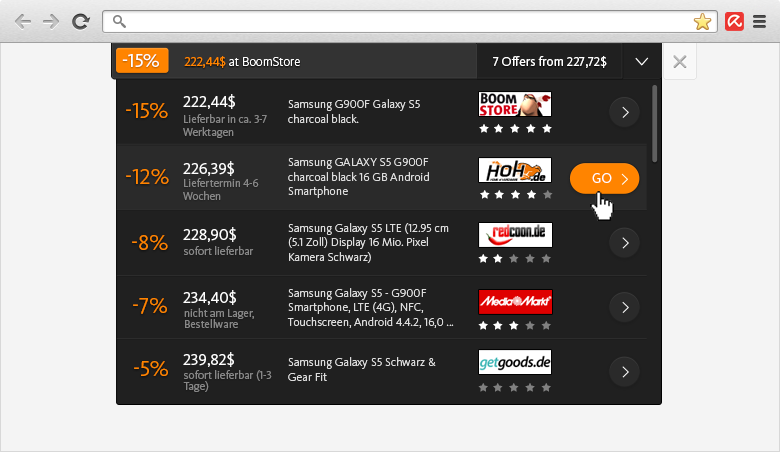Select 'Samsung G900F Galaxy S5 charcoal black.' title

tap(354, 111)
